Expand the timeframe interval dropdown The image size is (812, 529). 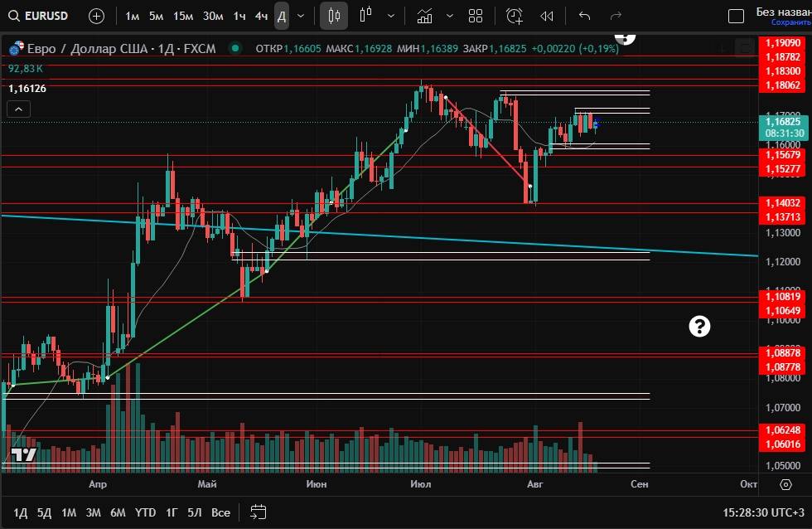tap(301, 16)
